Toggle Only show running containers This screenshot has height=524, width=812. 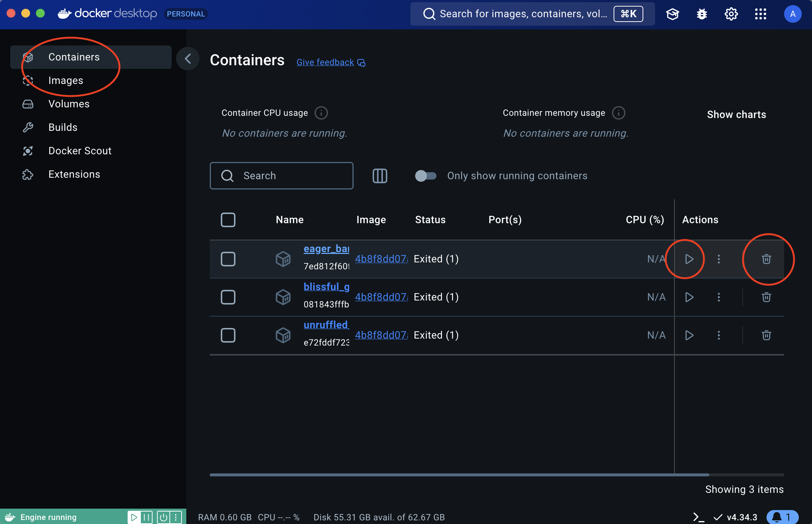425,176
